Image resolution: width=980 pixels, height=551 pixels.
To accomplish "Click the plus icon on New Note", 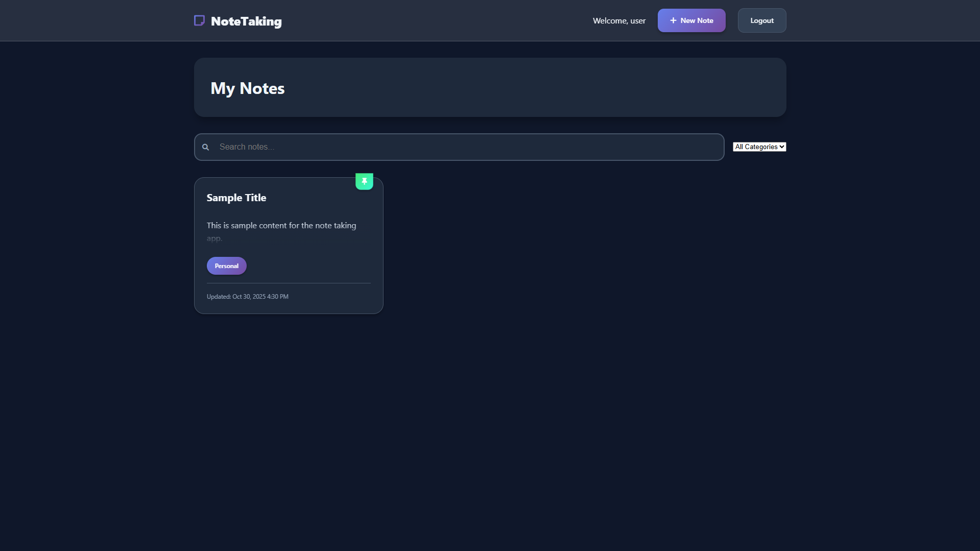I will [673, 20].
